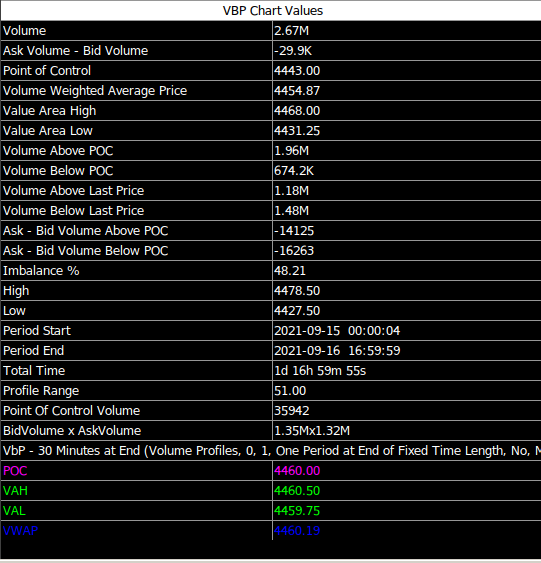Click the Ask - Bid Volume Above POC label
Image resolution: width=541 pixels, height=563 pixels.
pos(85,231)
